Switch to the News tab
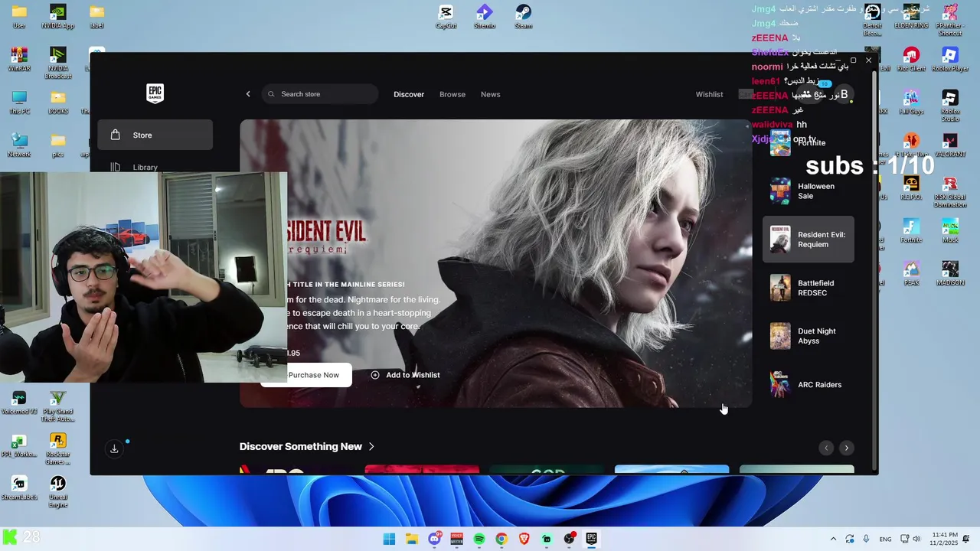The image size is (980, 551). pos(491,94)
